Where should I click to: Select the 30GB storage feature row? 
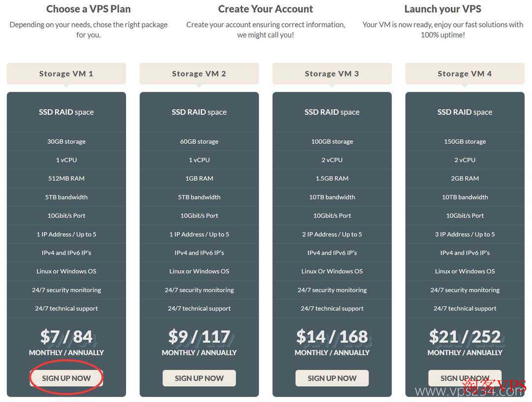point(66,141)
